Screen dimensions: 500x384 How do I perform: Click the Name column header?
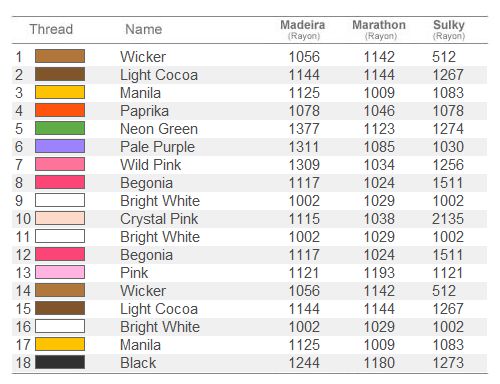[144, 29]
